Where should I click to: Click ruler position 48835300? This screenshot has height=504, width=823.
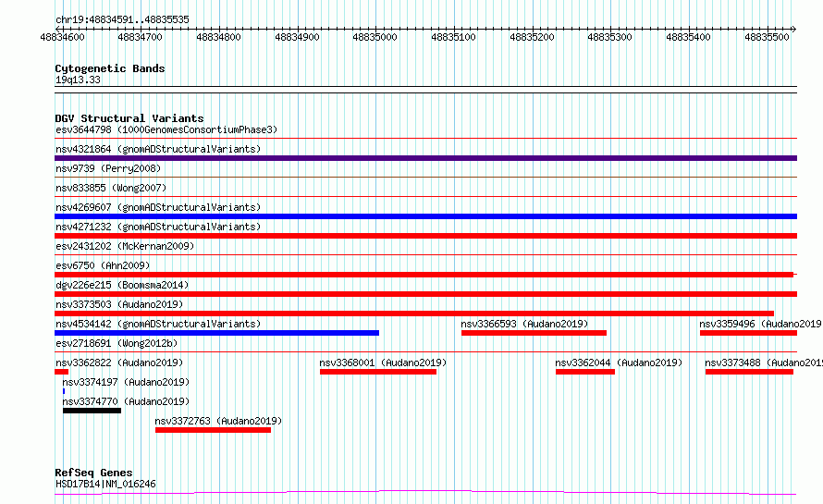click(610, 37)
